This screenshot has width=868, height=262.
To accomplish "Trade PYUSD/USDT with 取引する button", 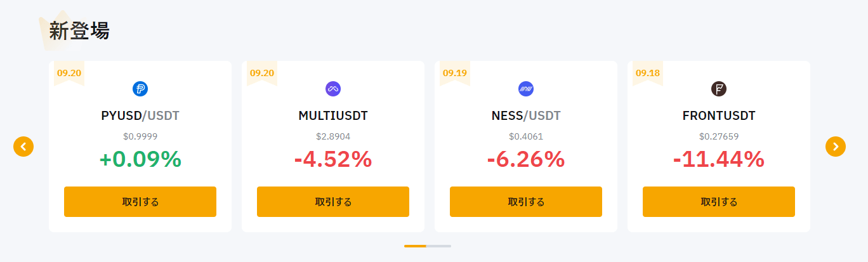I will click(140, 202).
